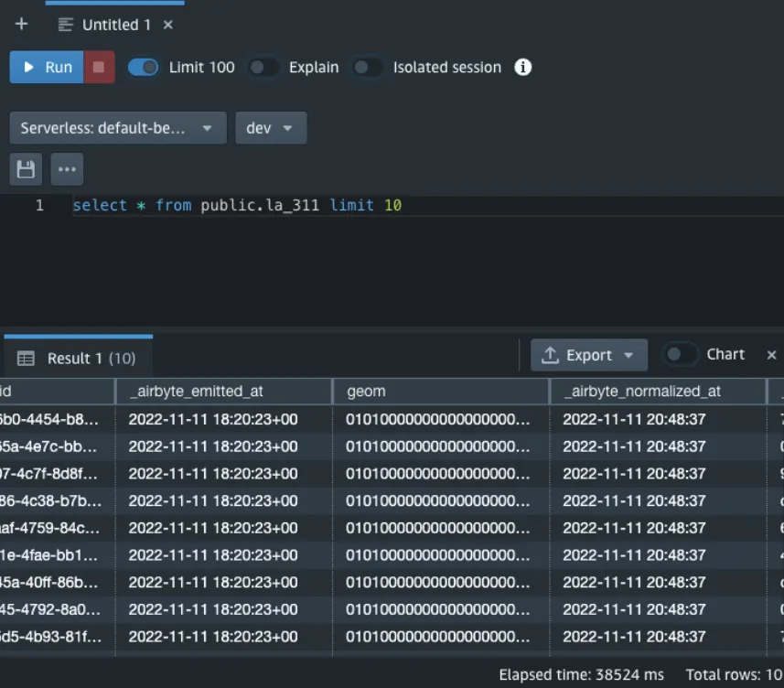Open the more options ellipsis menu
784x688 pixels.
[x=67, y=169]
